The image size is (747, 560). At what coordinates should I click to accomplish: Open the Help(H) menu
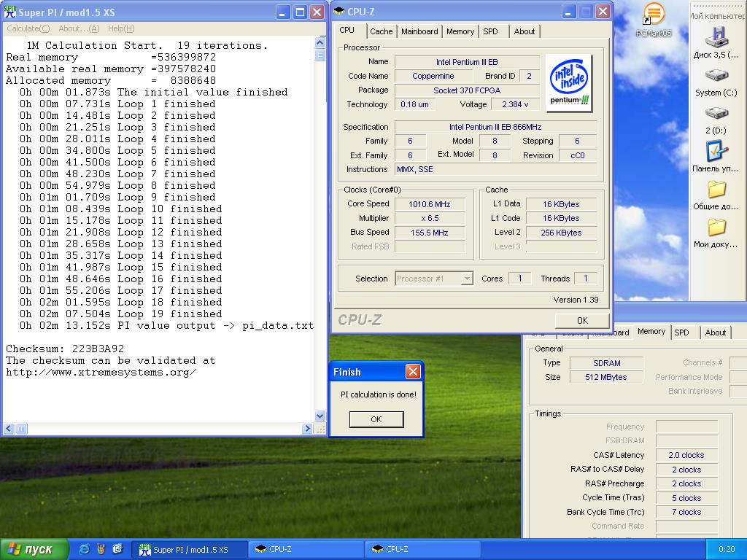121,28
